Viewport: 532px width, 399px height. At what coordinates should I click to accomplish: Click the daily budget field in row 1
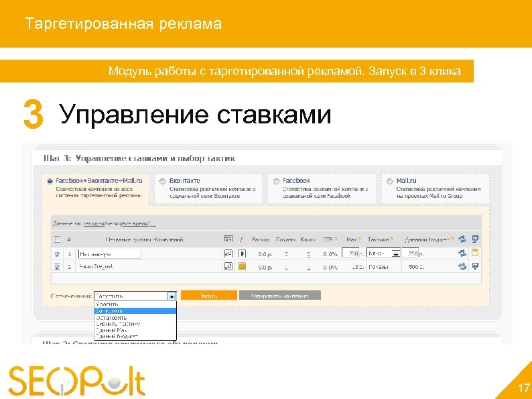click(410, 253)
